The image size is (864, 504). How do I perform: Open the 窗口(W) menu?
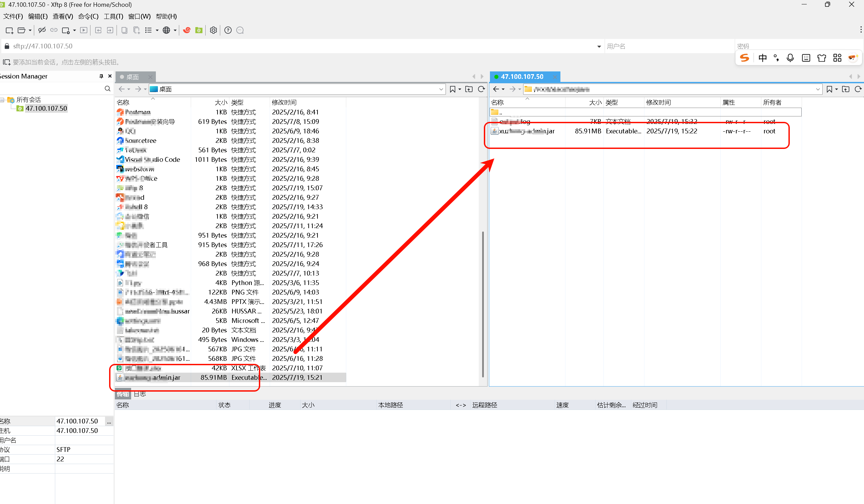pos(139,16)
